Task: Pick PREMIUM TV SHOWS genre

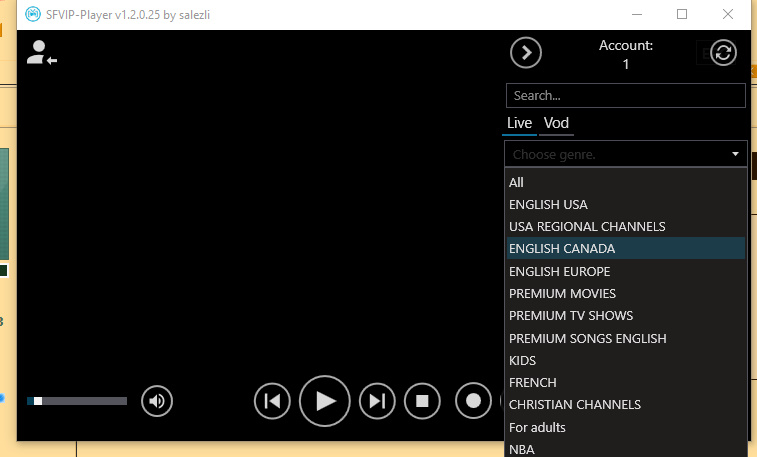Action: coord(626,316)
